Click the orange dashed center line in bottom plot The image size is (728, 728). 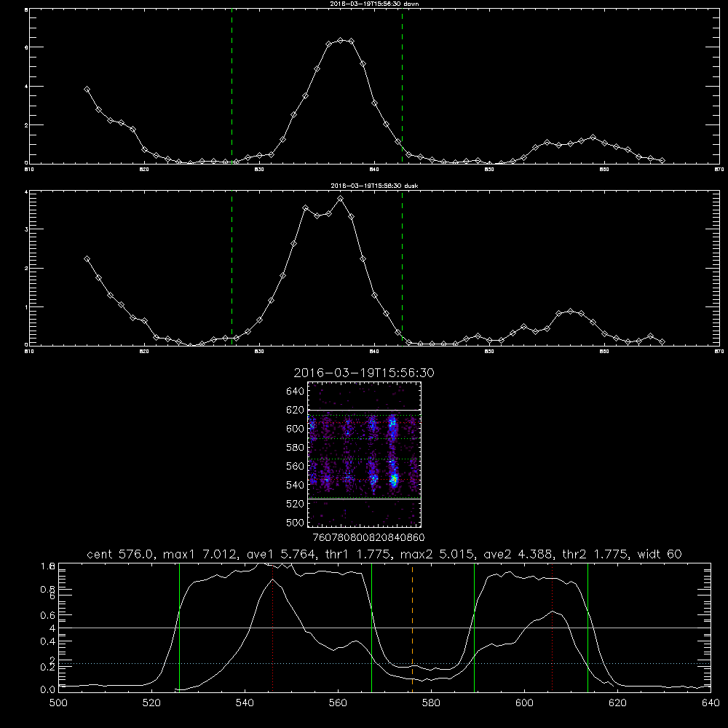click(412, 628)
